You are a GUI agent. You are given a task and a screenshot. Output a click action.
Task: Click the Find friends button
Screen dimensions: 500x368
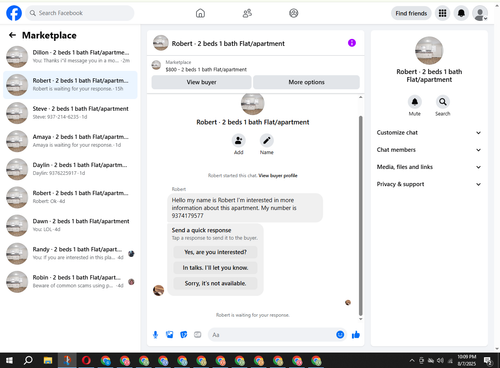pyautogui.click(x=411, y=13)
